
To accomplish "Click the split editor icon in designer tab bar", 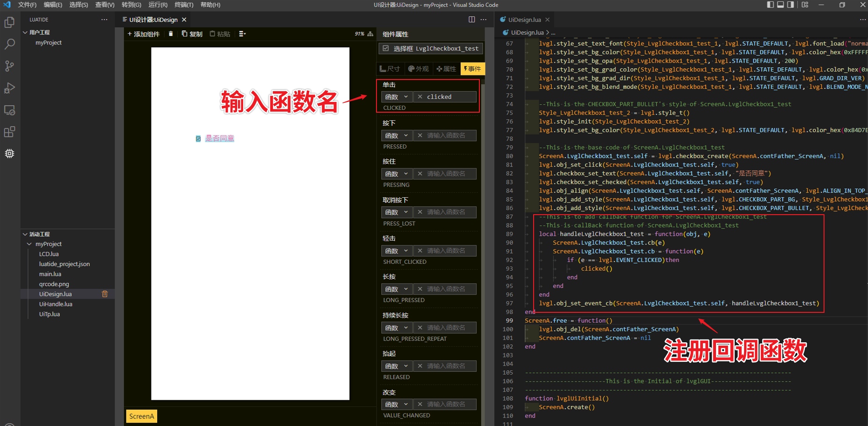I will [471, 20].
